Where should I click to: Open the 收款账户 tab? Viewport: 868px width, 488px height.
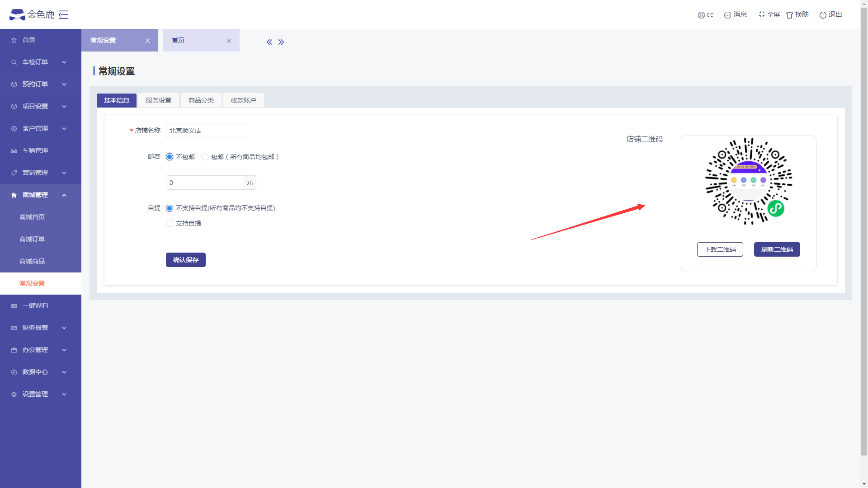coord(244,100)
